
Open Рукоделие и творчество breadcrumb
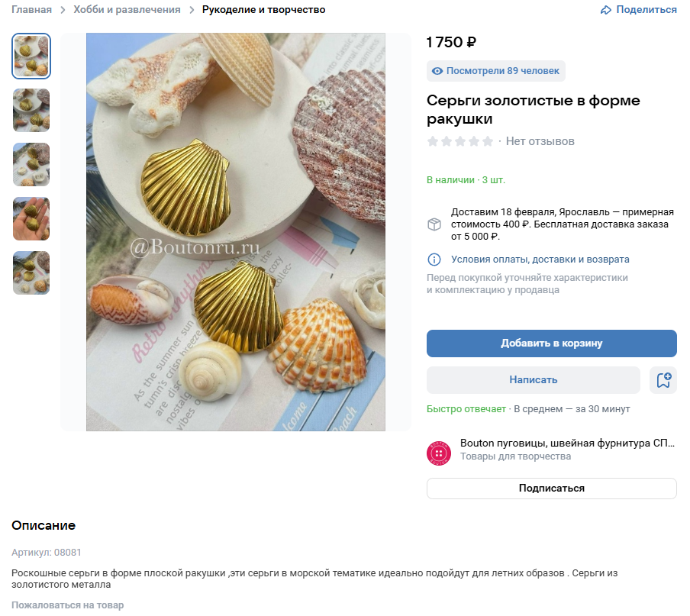coord(263,10)
